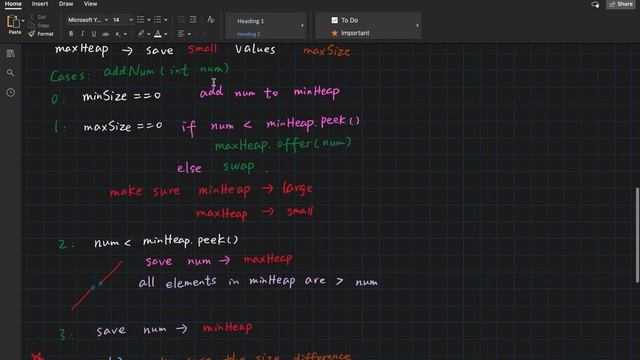Click the text highlight color pen
Viewport: 640px width, 360px height.
[x=141, y=33]
